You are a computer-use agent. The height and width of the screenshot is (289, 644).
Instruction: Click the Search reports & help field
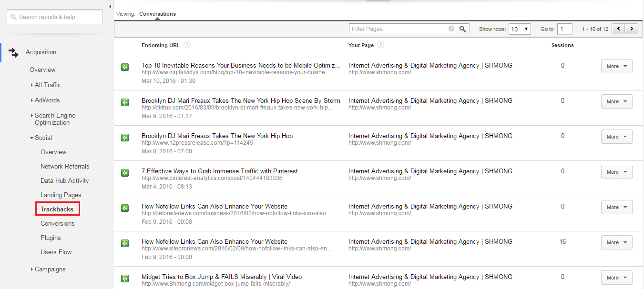[55, 17]
